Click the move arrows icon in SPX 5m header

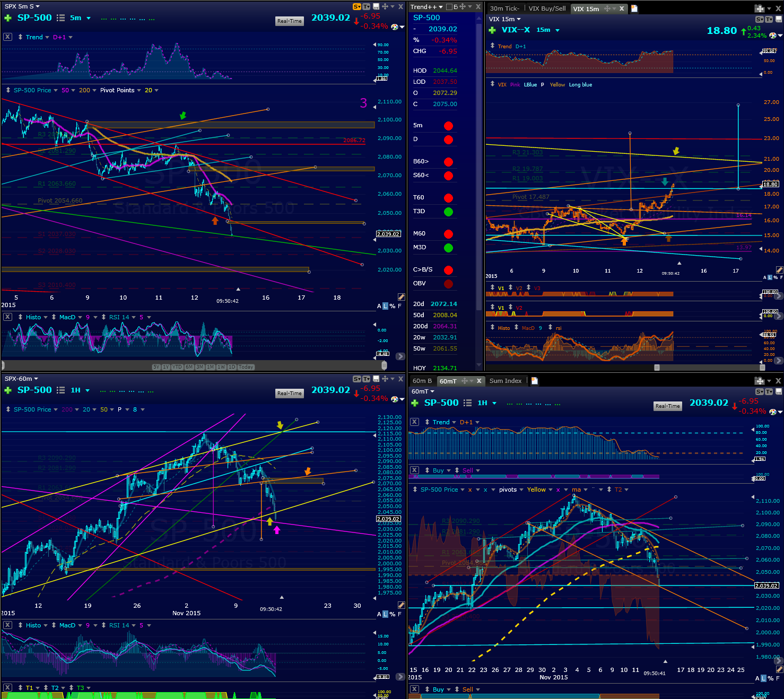point(385,6)
